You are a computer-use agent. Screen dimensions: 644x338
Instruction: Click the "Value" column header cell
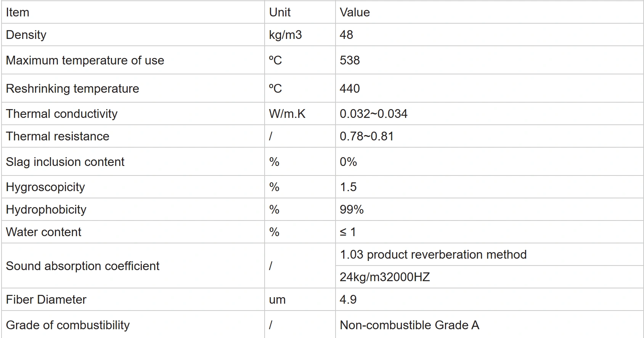[x=355, y=13]
